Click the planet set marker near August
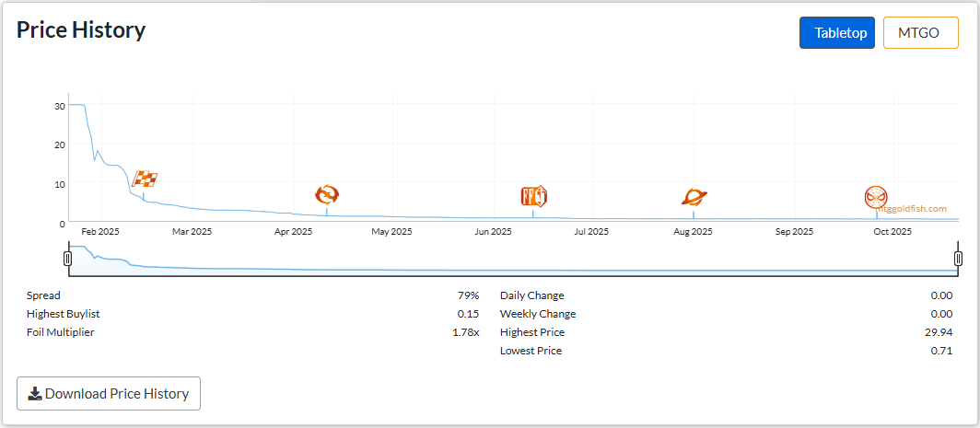 click(x=694, y=198)
